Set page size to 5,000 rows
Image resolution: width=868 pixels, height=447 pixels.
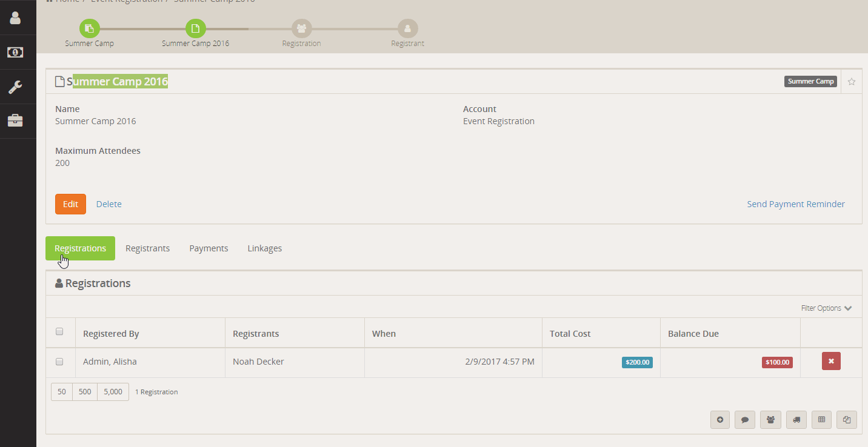(113, 392)
